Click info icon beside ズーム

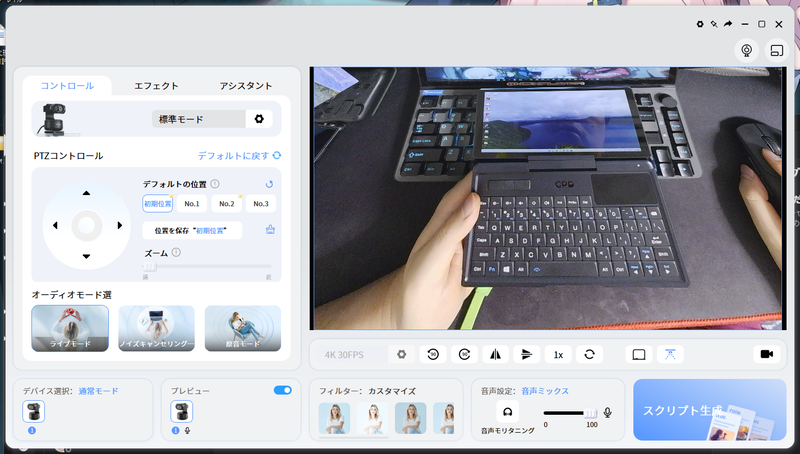point(176,253)
